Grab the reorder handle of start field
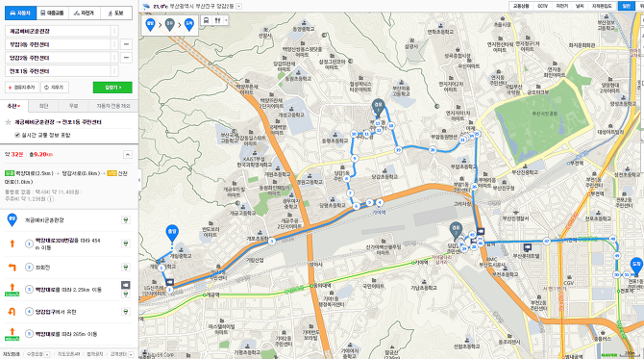The height and width of the screenshot is (359, 644). 114,31
